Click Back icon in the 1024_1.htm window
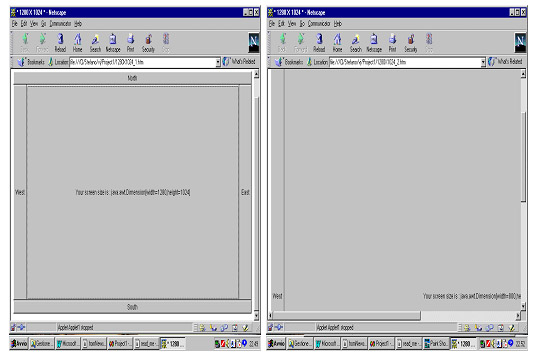 tap(25, 42)
